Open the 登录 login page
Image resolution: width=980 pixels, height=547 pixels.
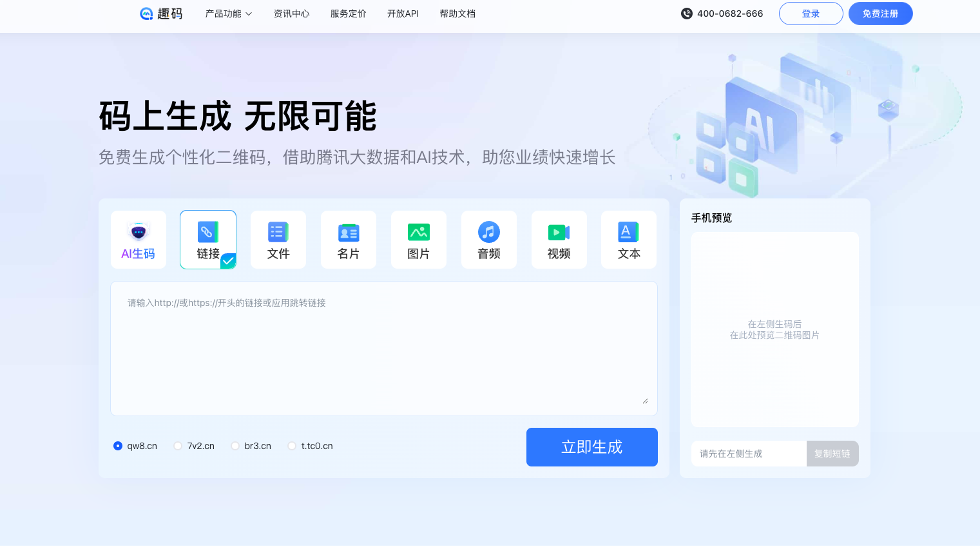point(811,13)
